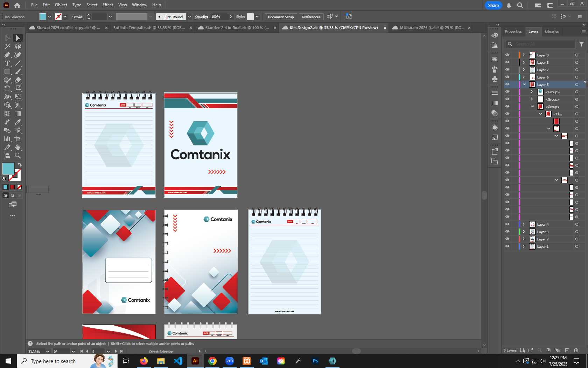Open the Object menu
588x368 pixels.
61,5
